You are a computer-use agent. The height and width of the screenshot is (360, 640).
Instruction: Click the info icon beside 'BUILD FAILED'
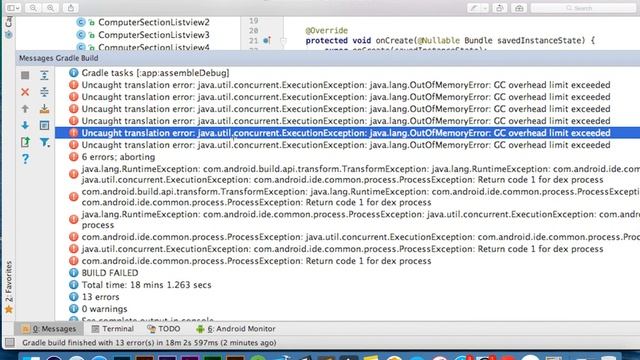tap(73, 273)
